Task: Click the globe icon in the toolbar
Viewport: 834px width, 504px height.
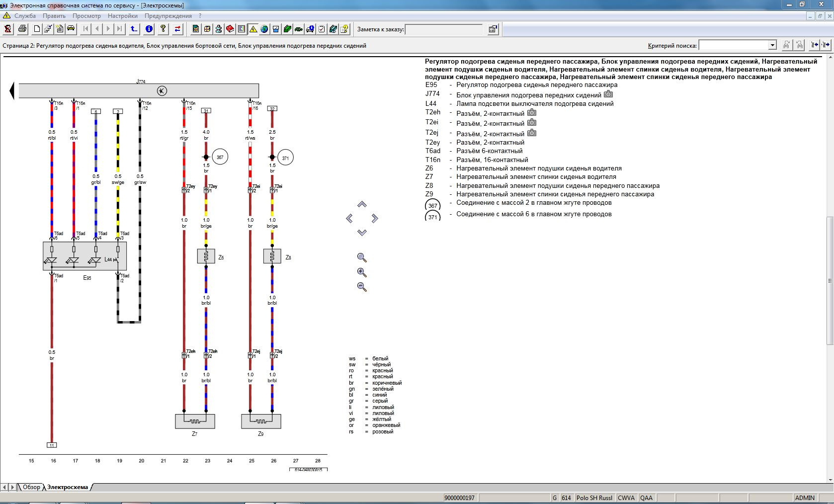Action: point(264,29)
